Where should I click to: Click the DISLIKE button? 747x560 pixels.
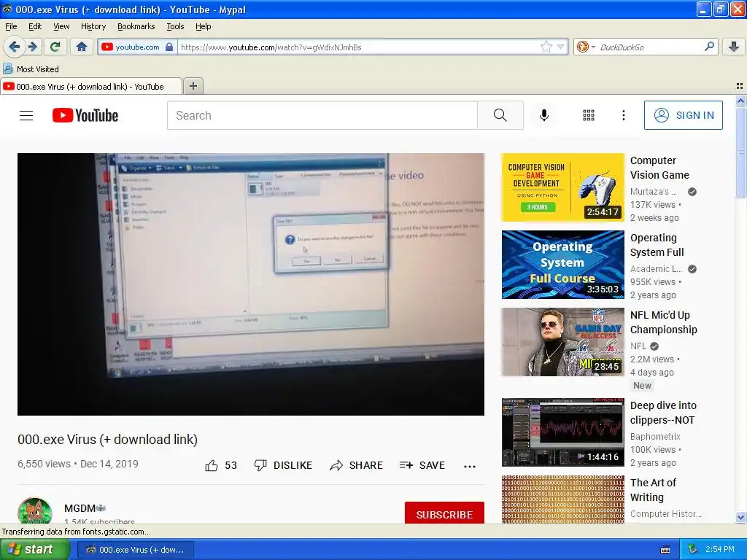(284, 465)
